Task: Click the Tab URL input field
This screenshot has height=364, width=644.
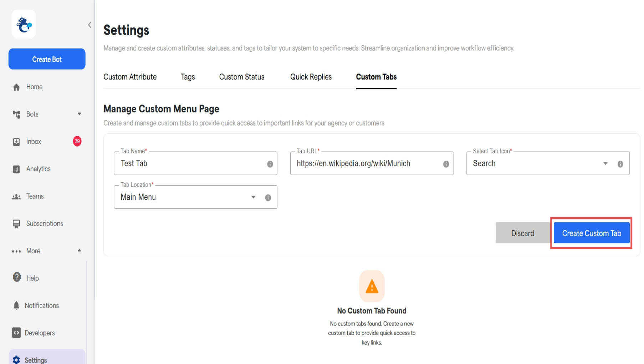Action: (372, 163)
